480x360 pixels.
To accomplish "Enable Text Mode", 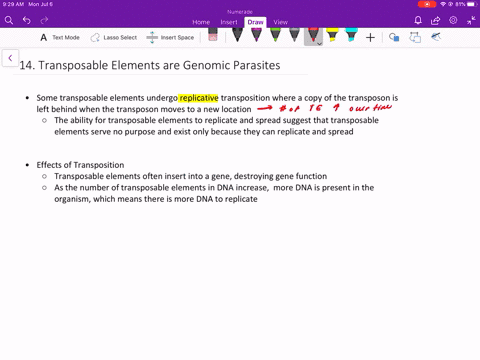I will point(60,38).
